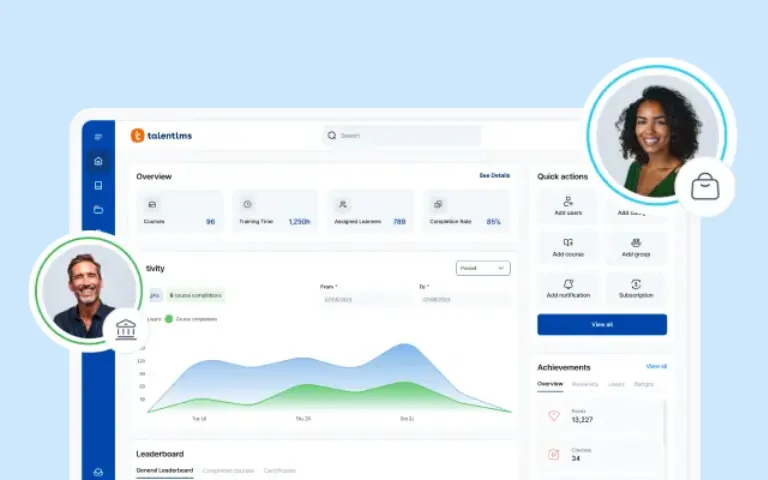This screenshot has height=480, width=768.
Task: Collapse the sidebar with the hamburger menu icon
Action: pos(98,137)
